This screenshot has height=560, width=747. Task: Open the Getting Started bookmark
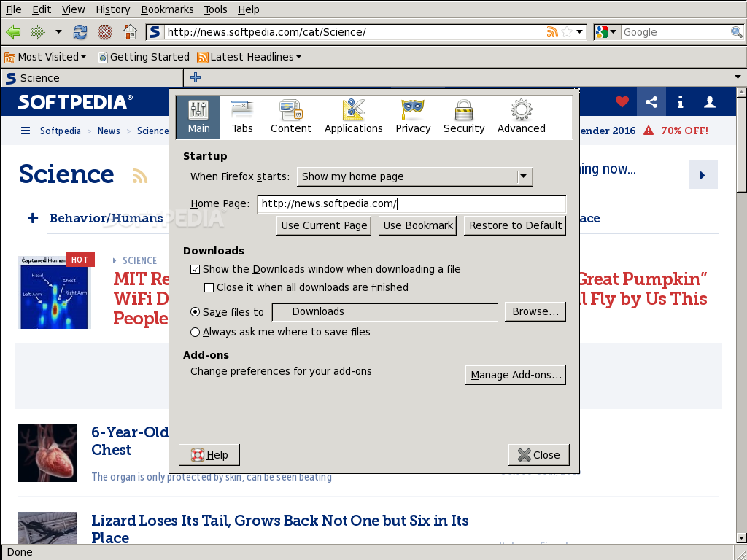[x=144, y=57]
